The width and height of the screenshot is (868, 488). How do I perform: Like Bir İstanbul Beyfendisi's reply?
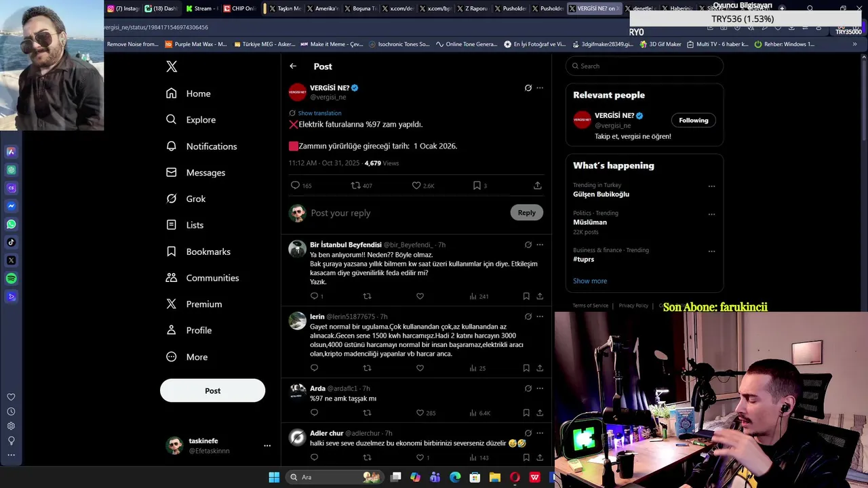(x=420, y=296)
